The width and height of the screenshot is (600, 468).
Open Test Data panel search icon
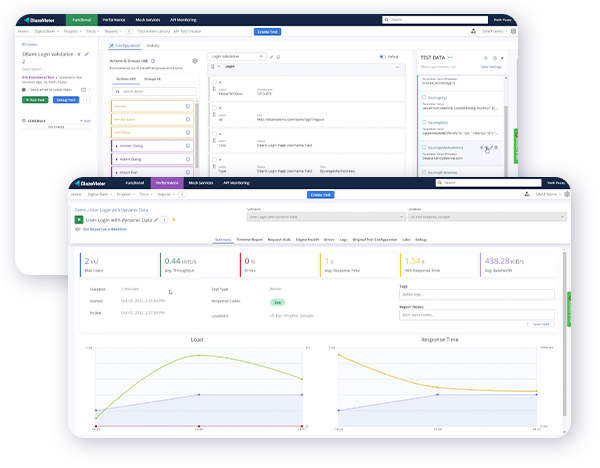[486, 58]
